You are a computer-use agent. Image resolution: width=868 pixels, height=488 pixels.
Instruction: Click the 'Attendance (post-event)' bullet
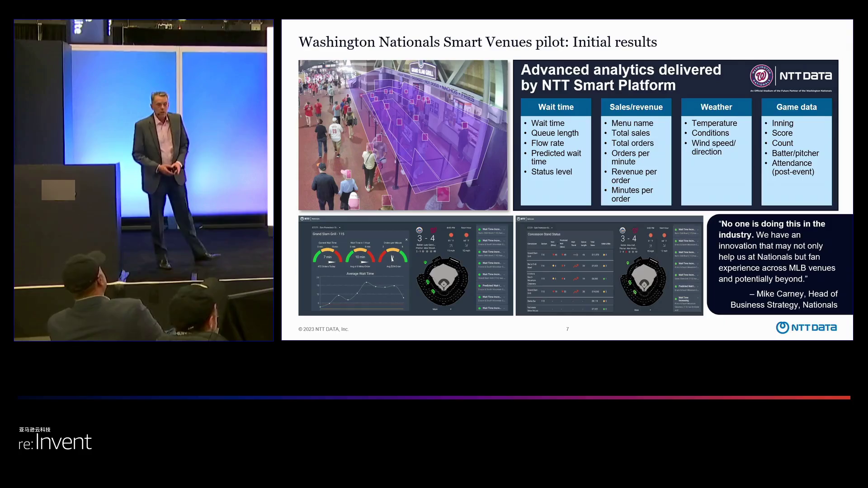pyautogui.click(x=793, y=167)
